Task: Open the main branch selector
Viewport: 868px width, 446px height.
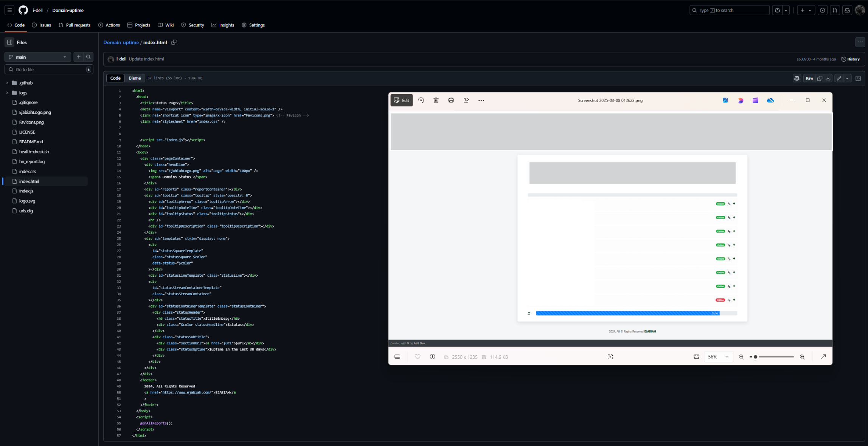Action: point(37,57)
